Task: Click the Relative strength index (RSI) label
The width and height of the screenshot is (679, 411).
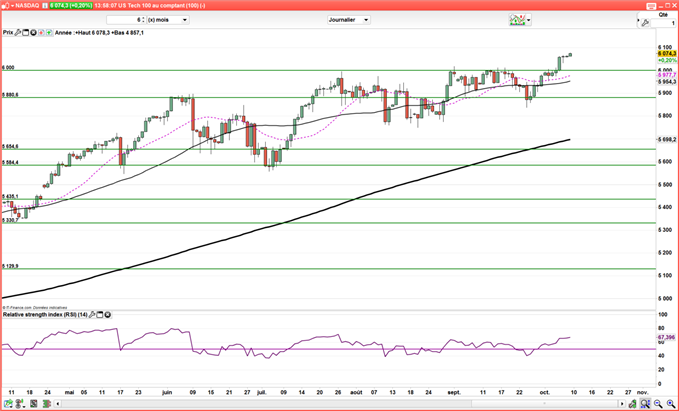Action: click(x=45, y=315)
